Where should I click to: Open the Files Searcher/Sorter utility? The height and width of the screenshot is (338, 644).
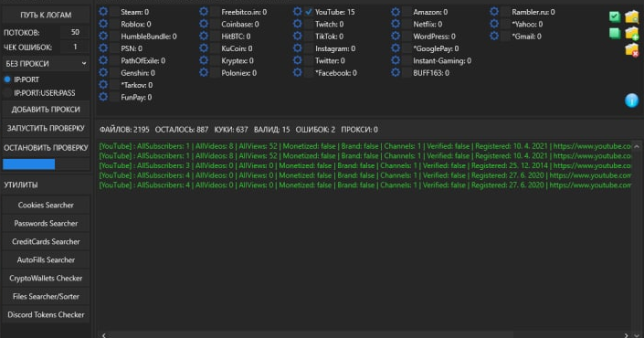(x=46, y=296)
